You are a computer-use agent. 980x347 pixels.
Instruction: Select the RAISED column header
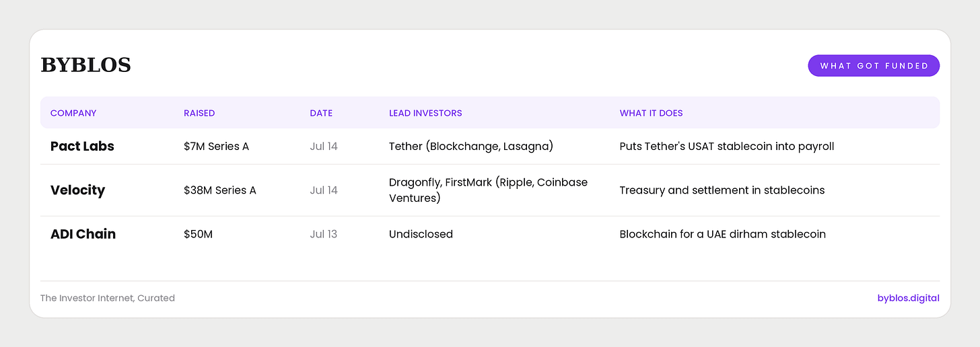(x=199, y=113)
